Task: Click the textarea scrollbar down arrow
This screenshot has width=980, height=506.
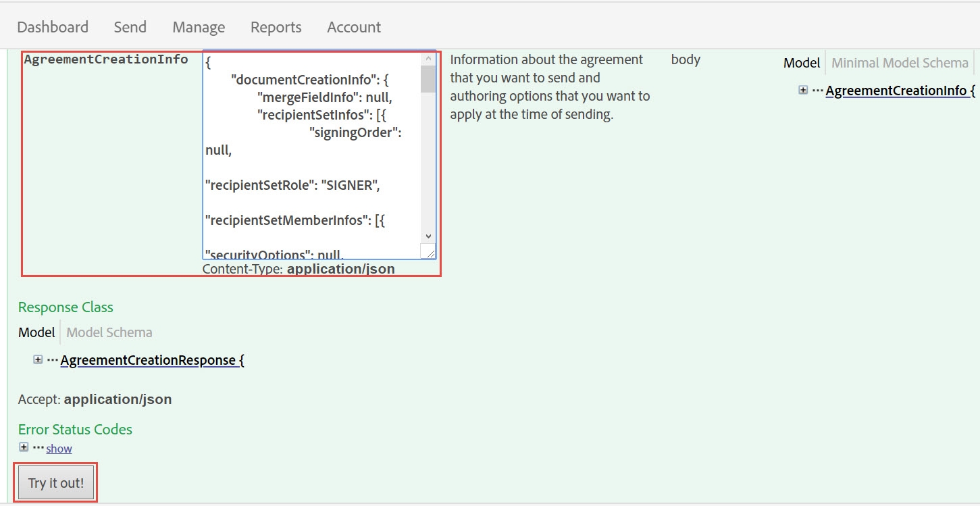Action: 428,236
